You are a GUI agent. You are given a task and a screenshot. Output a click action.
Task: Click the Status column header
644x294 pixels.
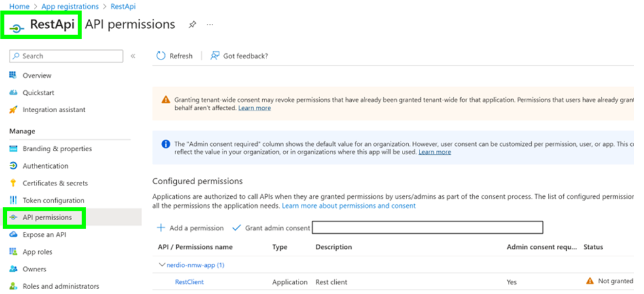click(593, 247)
